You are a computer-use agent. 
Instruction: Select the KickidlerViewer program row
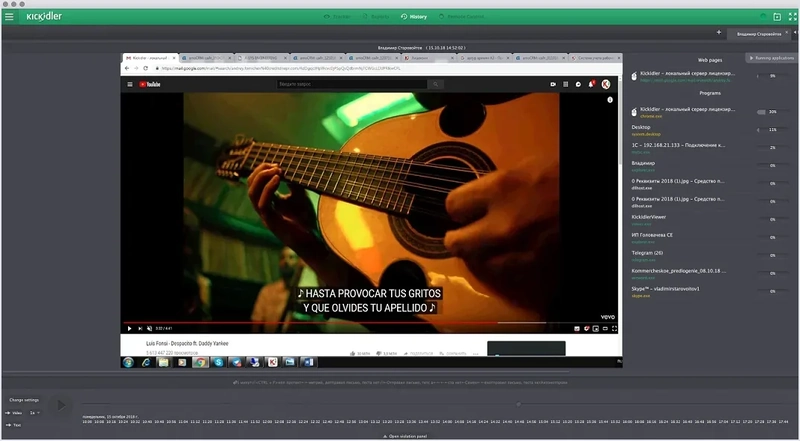click(x=710, y=220)
